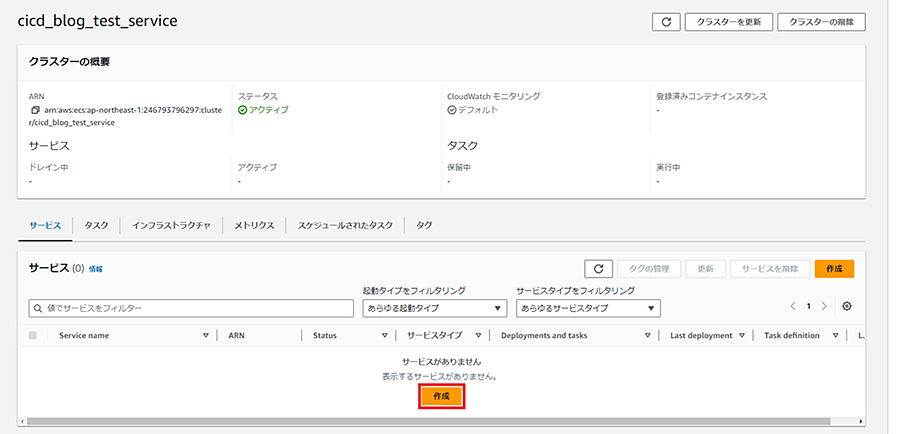Click orange 作成 button in services header
This screenshot has height=434, width=900.
834,269
